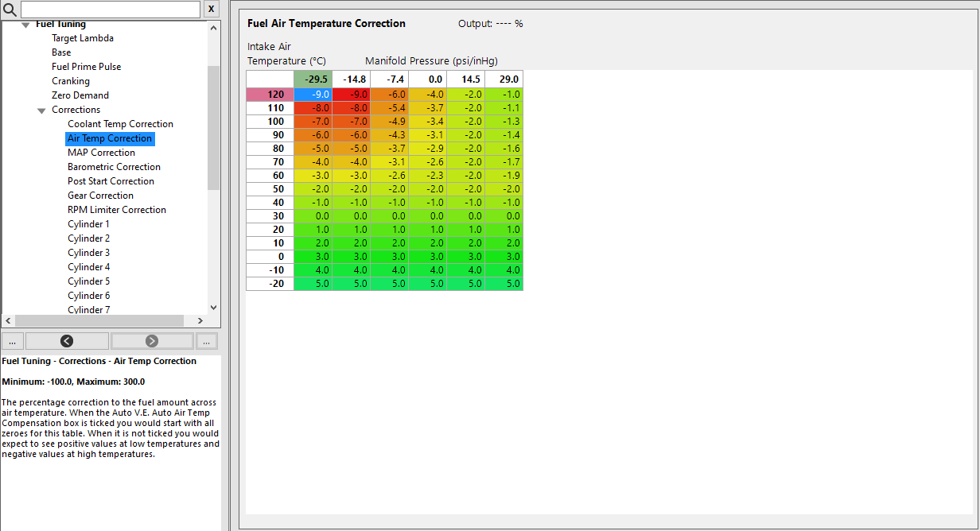Screen dimensions: 980x531
Task: Select Cylinder 4 in the tree
Action: [88, 267]
